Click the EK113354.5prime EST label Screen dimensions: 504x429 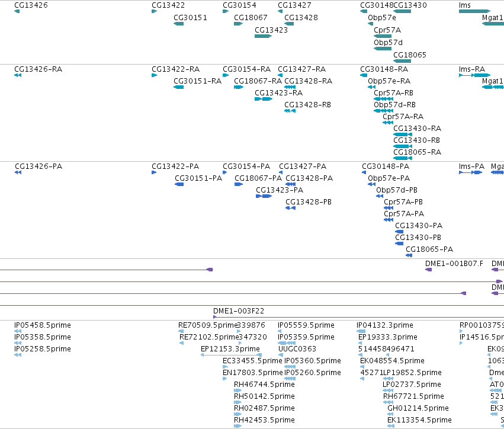tap(419, 420)
